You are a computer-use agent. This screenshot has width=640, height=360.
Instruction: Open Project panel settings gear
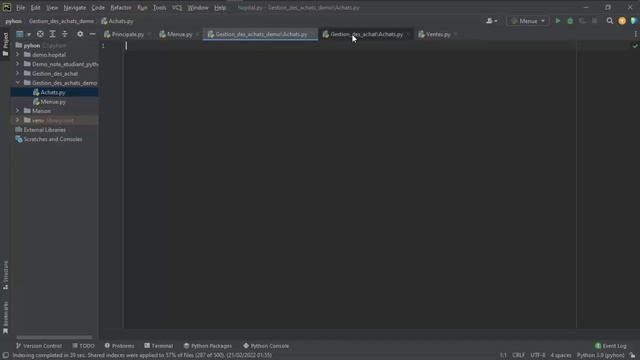point(80,34)
